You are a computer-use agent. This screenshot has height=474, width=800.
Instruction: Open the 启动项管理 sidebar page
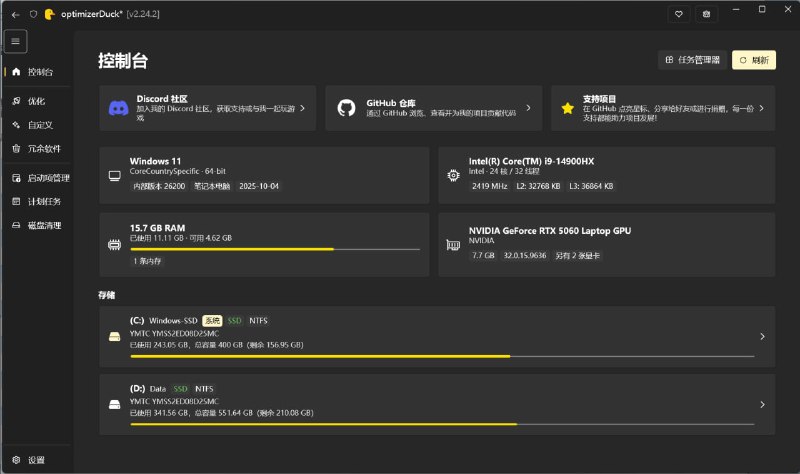pos(39,178)
